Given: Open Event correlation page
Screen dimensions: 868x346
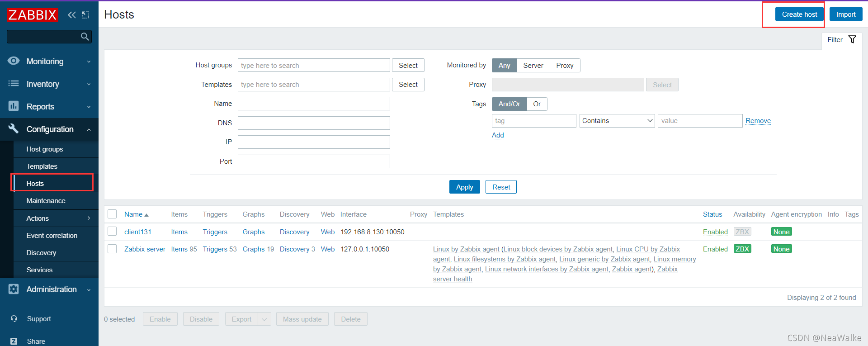Looking at the screenshot, I should point(52,235).
